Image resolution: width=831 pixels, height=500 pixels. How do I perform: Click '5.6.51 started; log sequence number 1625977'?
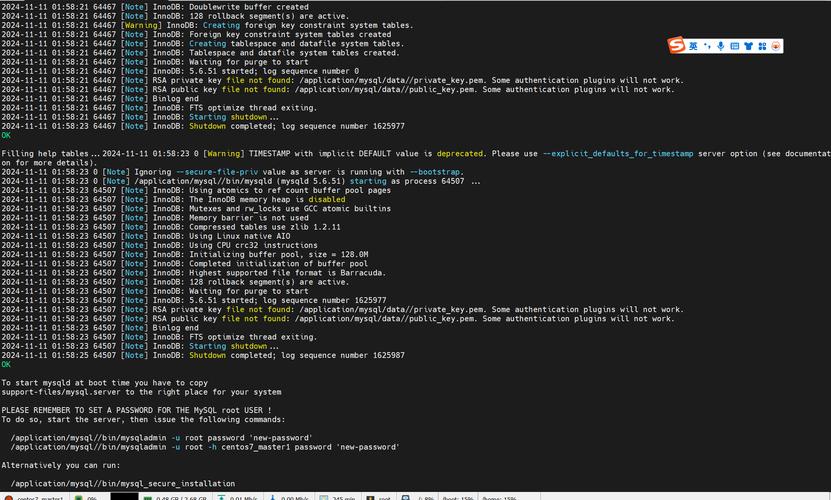click(288, 301)
